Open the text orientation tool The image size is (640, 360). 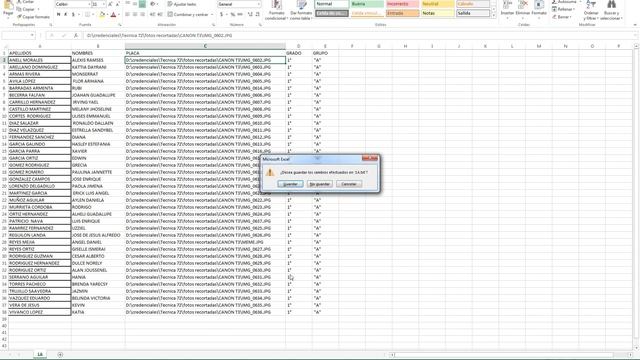(x=153, y=4)
